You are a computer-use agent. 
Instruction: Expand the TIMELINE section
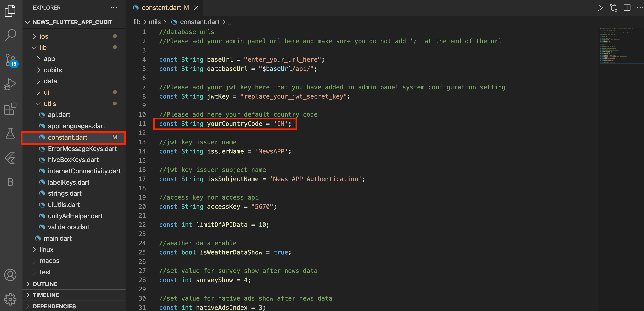[x=46, y=295]
